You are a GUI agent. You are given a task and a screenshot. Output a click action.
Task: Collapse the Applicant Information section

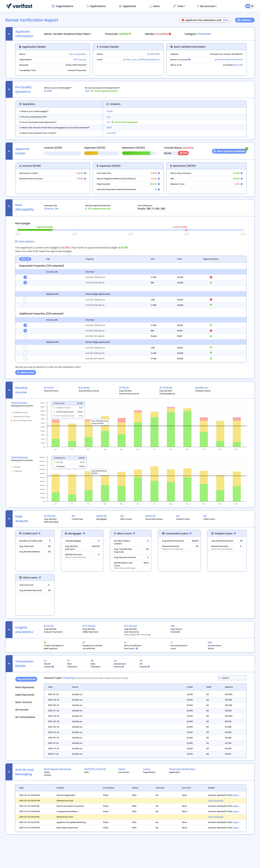(9, 34)
